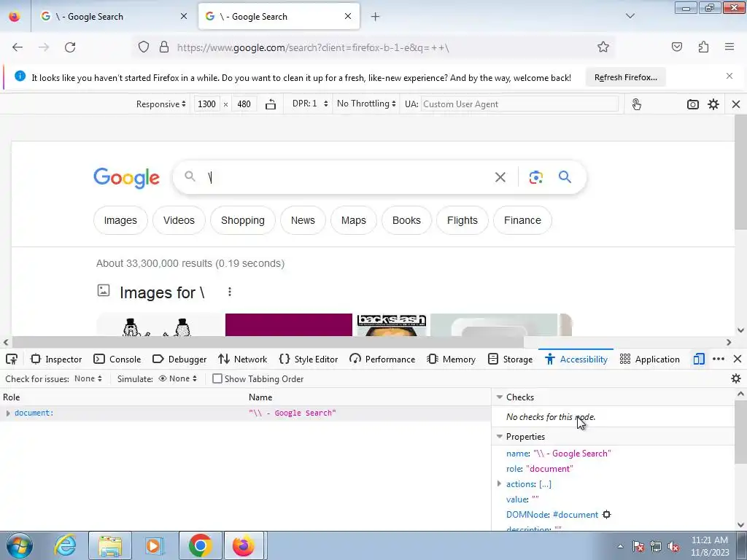Viewport: 747px width, 560px height.
Task: Bookmark this page with the star
Action: (603, 47)
